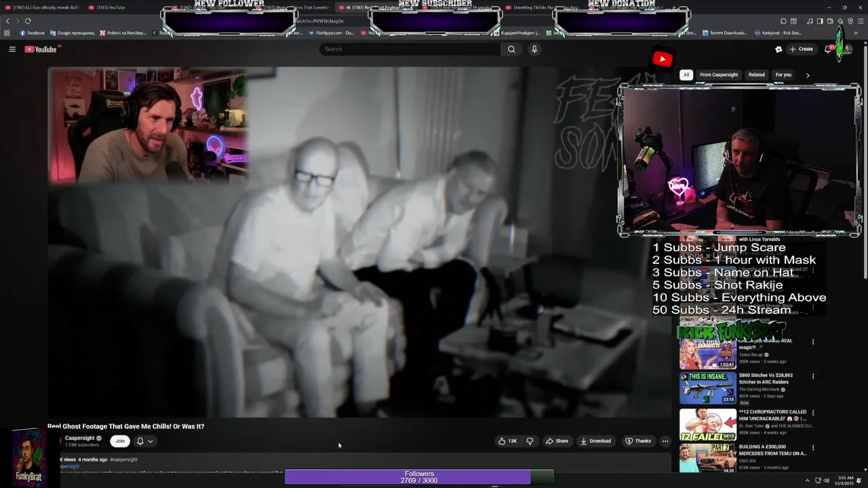Switch to 'U.S Gov officially reveals' browser tab

tap(42, 7)
